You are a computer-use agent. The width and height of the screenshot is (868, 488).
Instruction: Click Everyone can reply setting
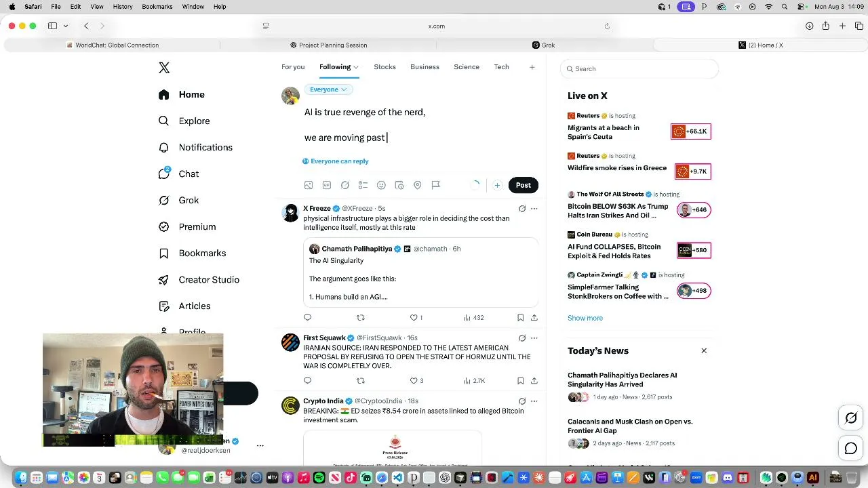[336, 161]
